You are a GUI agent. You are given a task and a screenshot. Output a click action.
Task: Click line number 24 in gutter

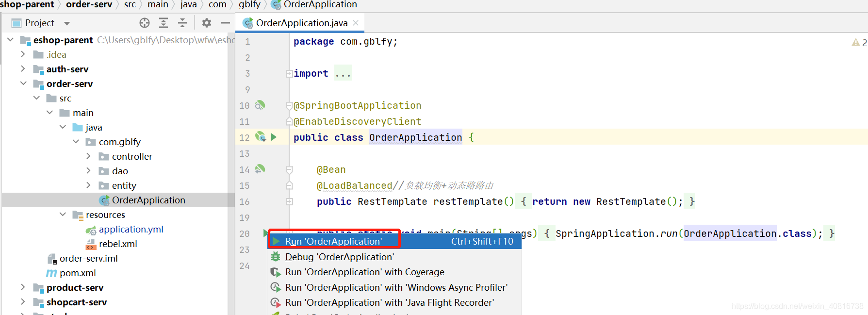coord(245,265)
